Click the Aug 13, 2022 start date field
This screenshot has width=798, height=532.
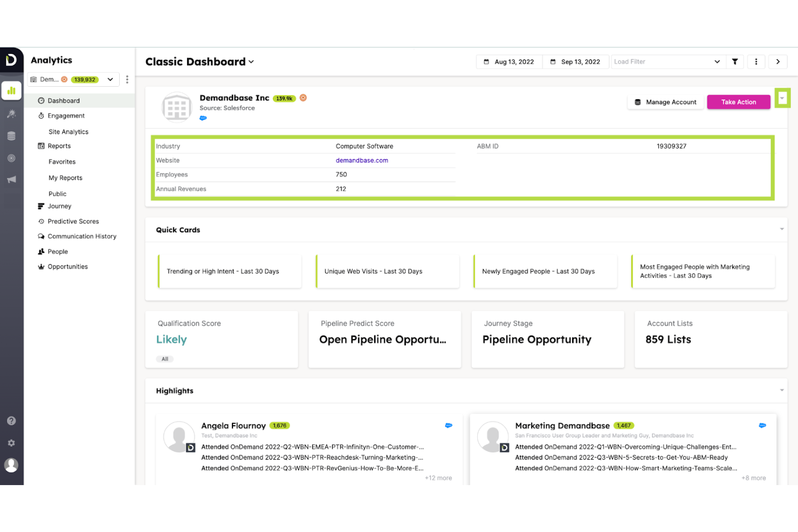[x=510, y=62]
